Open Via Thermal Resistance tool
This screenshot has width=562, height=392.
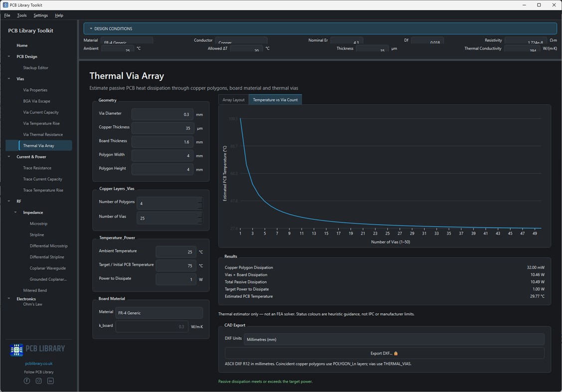pos(43,134)
